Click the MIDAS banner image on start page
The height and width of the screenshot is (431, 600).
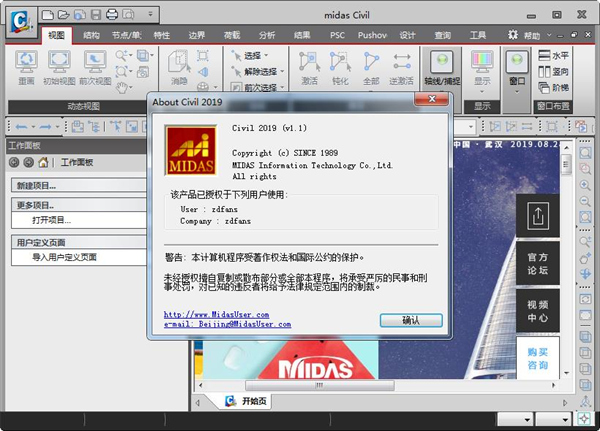[x=291, y=359]
